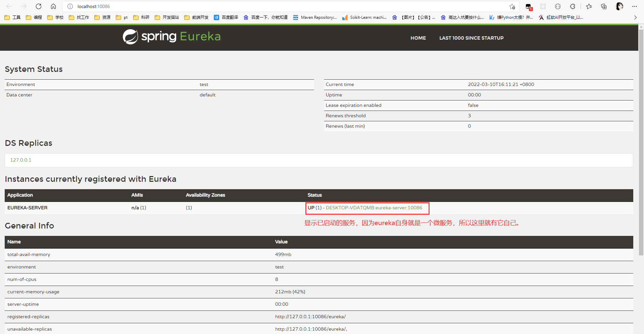
Task: Open the Collections panel
Action: pyautogui.click(x=604, y=6)
